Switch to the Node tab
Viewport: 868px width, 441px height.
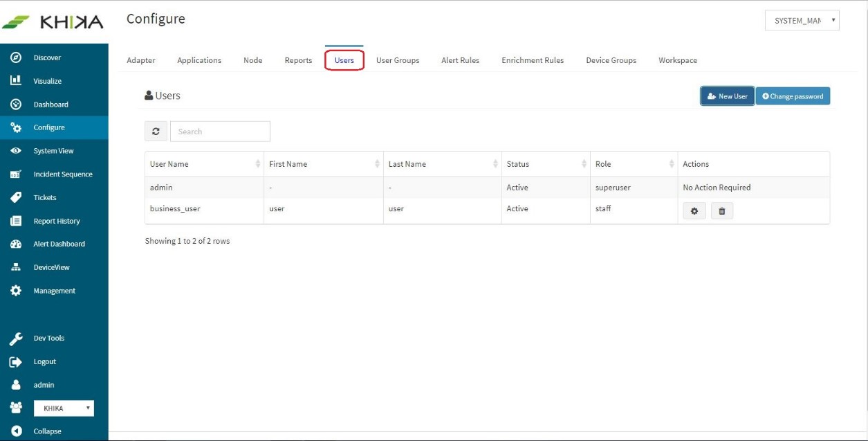click(253, 60)
